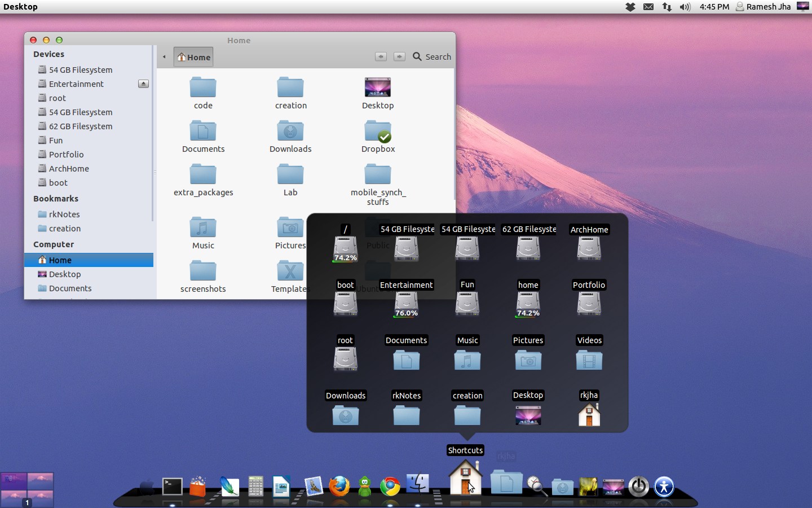Select Portfolio in the Devices sidebar

click(66, 154)
